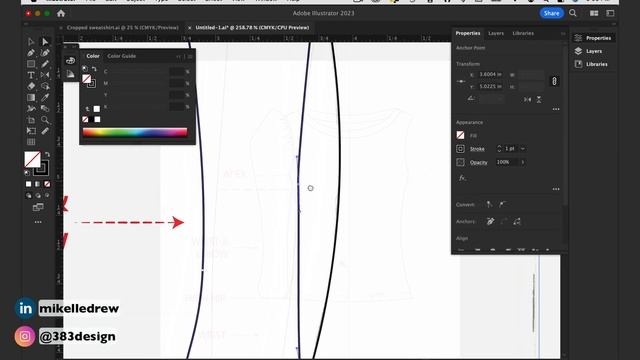Switch to Untitled-1.ai document tab
Viewport: 640px width, 360px height.
252,28
